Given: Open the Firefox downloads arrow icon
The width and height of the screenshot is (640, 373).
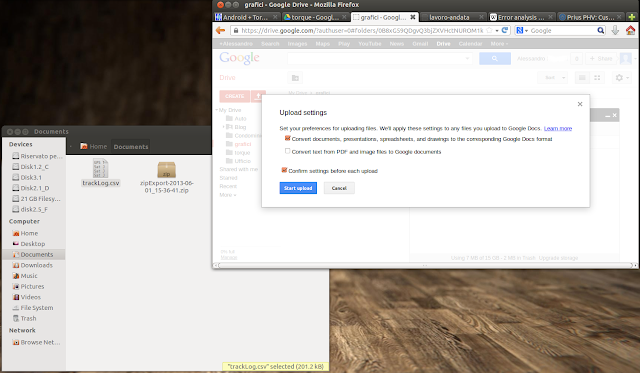Looking at the screenshot, I should point(615,30).
